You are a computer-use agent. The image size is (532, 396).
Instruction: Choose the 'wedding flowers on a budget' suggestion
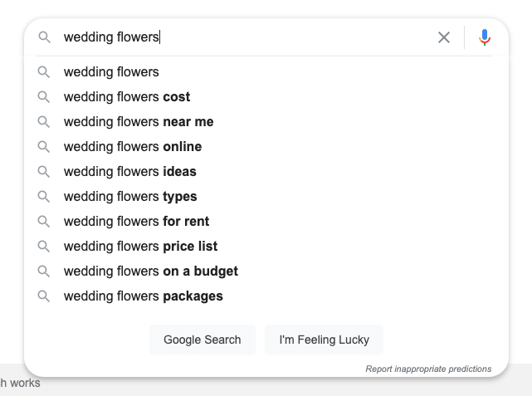pyautogui.click(x=150, y=271)
